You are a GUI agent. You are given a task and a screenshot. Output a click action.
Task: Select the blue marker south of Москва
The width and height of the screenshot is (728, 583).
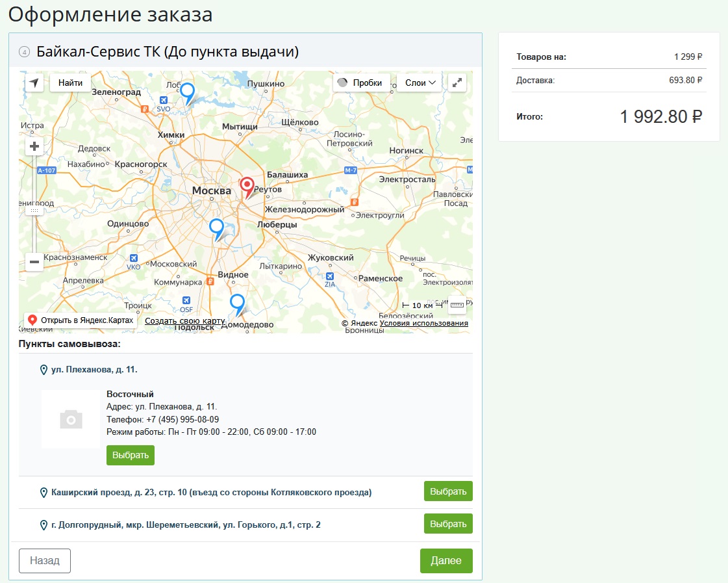pos(216,228)
